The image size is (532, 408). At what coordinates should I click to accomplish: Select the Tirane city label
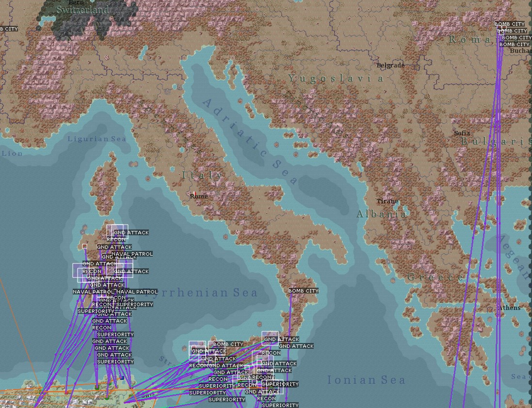coord(387,201)
